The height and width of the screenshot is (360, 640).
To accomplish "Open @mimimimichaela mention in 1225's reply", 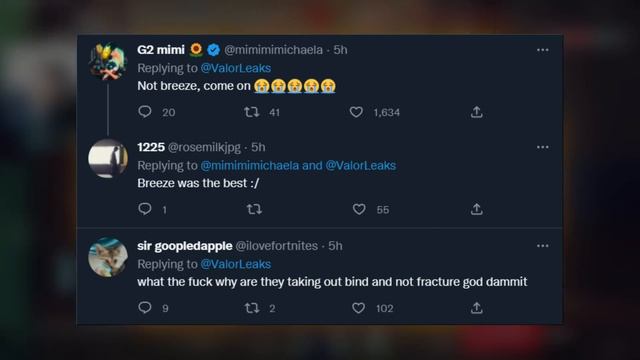I will pyautogui.click(x=249, y=165).
